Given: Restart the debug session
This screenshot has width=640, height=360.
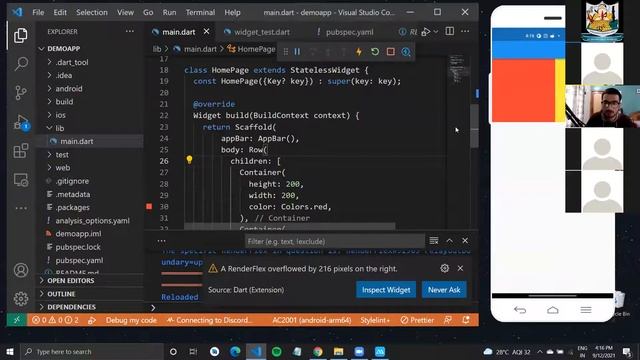Looking at the screenshot, I should tap(375, 51).
